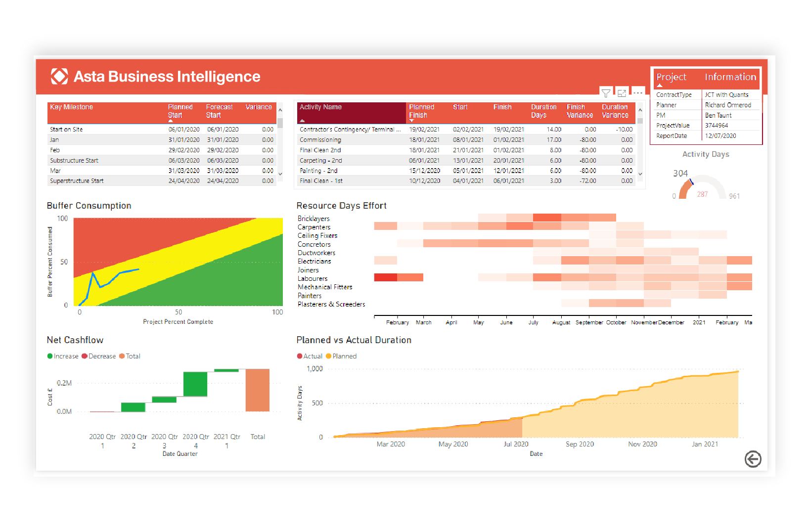This screenshot has height=532, width=809.
Task: Click the 'JCT with Quants' contract type value
Action: point(726,95)
